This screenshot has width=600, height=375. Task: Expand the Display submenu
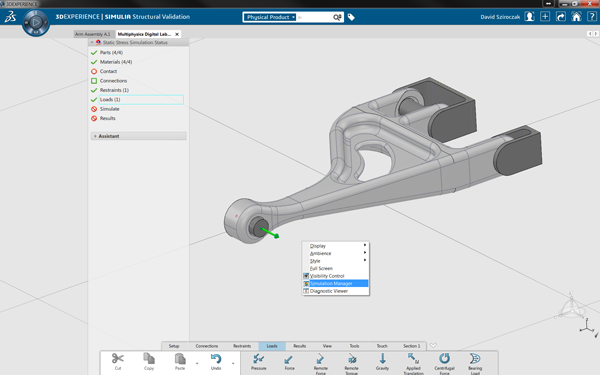tap(336, 246)
